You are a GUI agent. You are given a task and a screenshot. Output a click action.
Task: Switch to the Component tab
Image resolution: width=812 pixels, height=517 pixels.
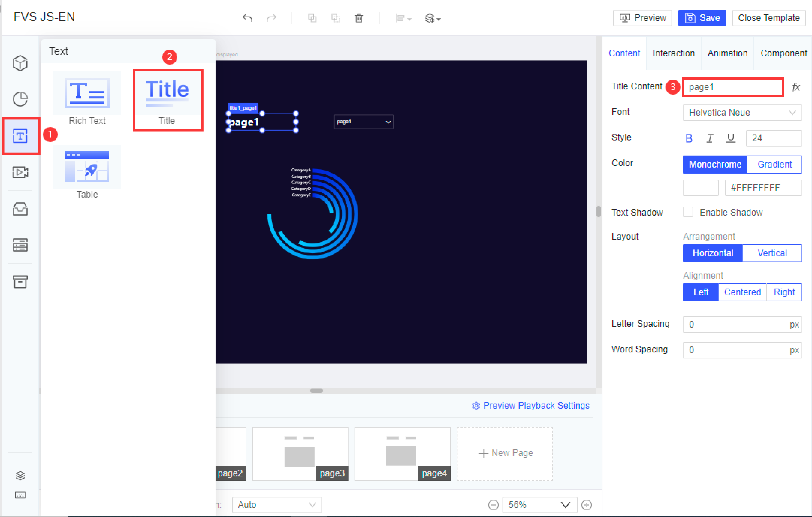pos(783,53)
